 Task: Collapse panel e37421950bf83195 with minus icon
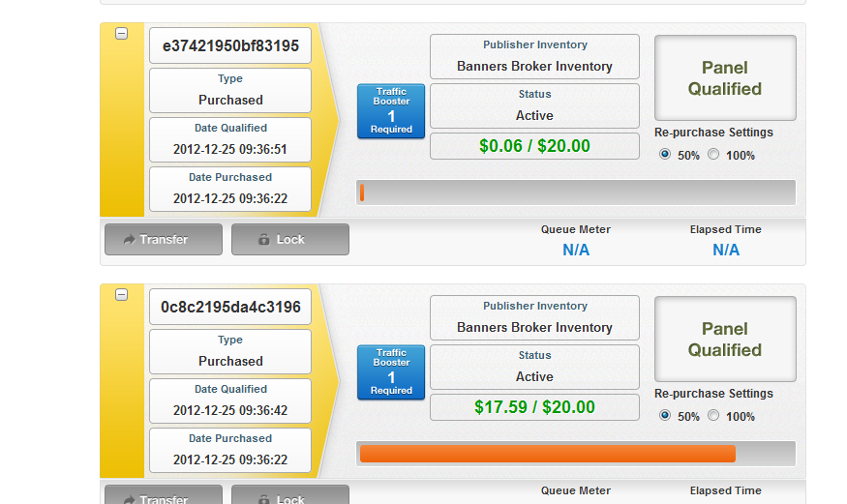click(122, 34)
